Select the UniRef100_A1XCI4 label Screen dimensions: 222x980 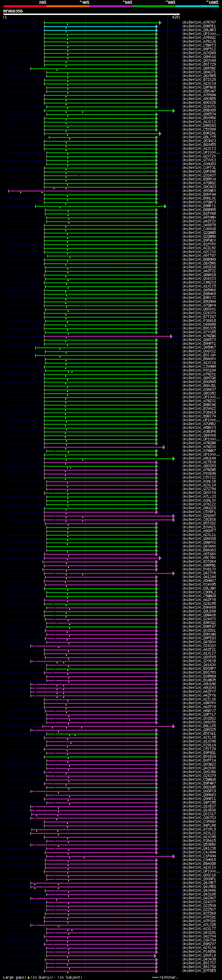pyautogui.click(x=199, y=84)
